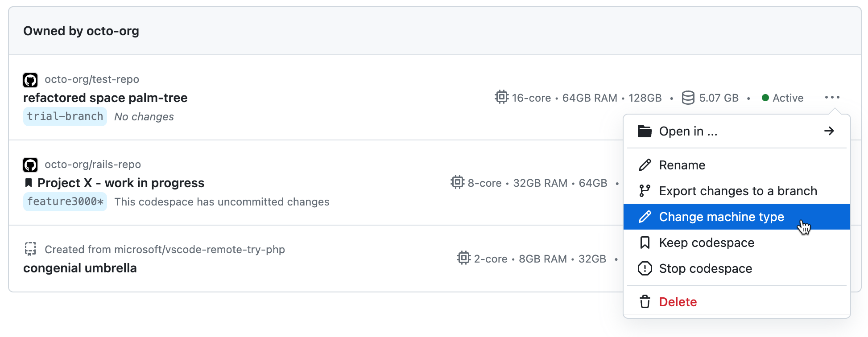Viewport: 868px width, 337px height.
Task: Open the refactored space palm-tree codespace
Action: (x=105, y=98)
